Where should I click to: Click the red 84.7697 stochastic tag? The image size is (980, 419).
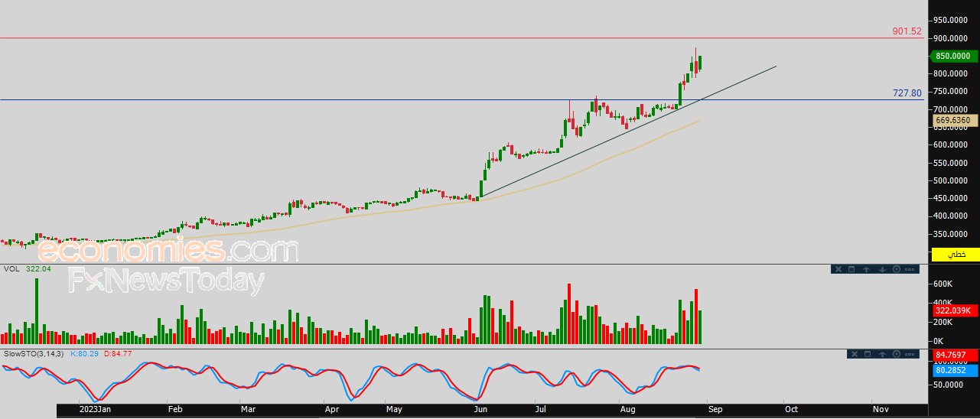[x=955, y=355]
